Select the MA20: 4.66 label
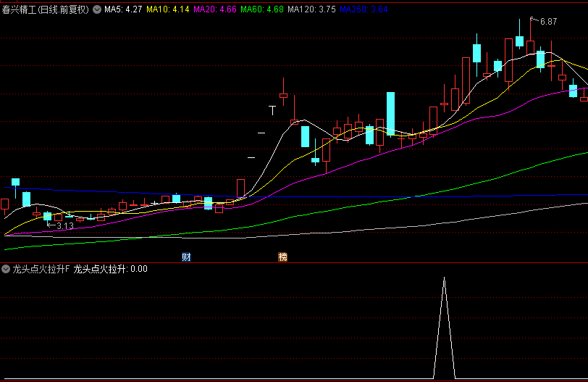Viewport: 588px width, 382px height. tap(215, 9)
